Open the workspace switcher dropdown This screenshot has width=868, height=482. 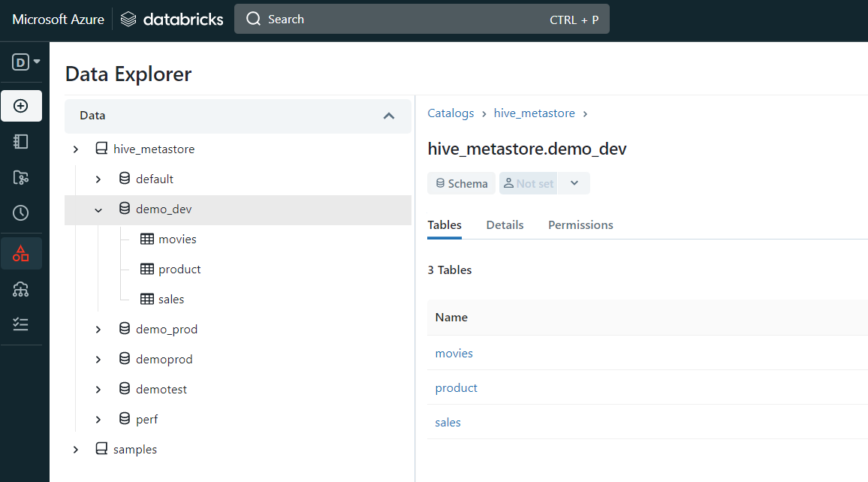[26, 62]
